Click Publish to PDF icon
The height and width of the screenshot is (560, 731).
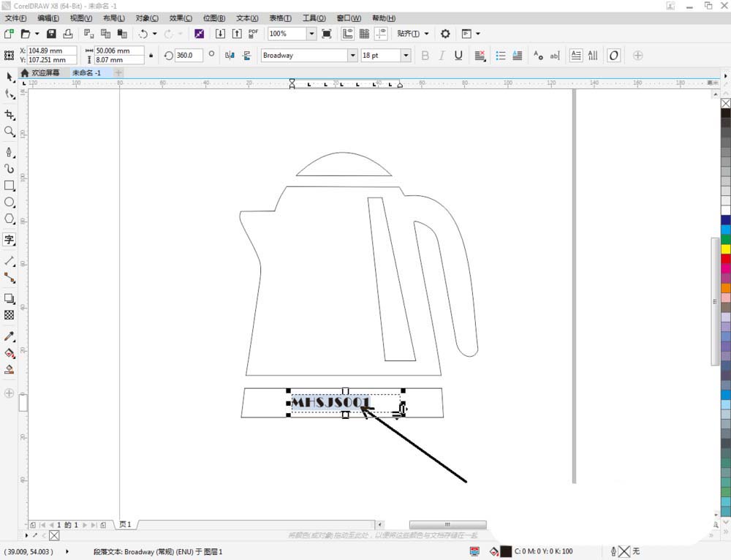pyautogui.click(x=253, y=34)
